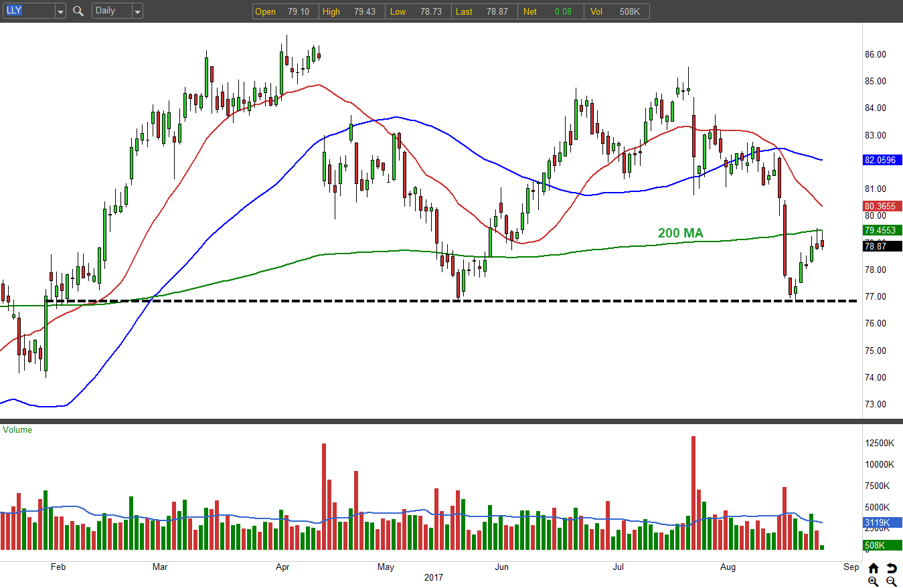The height and width of the screenshot is (588, 903).
Task: Click the High 79.43 quote field
Action: click(351, 11)
